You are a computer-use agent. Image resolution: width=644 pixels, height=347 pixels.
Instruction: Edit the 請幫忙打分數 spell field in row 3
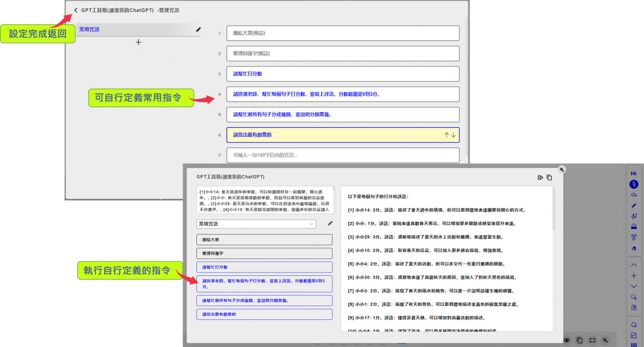[343, 74]
